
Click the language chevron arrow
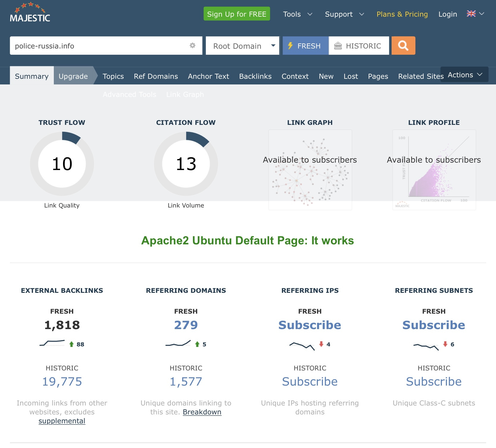click(x=482, y=14)
